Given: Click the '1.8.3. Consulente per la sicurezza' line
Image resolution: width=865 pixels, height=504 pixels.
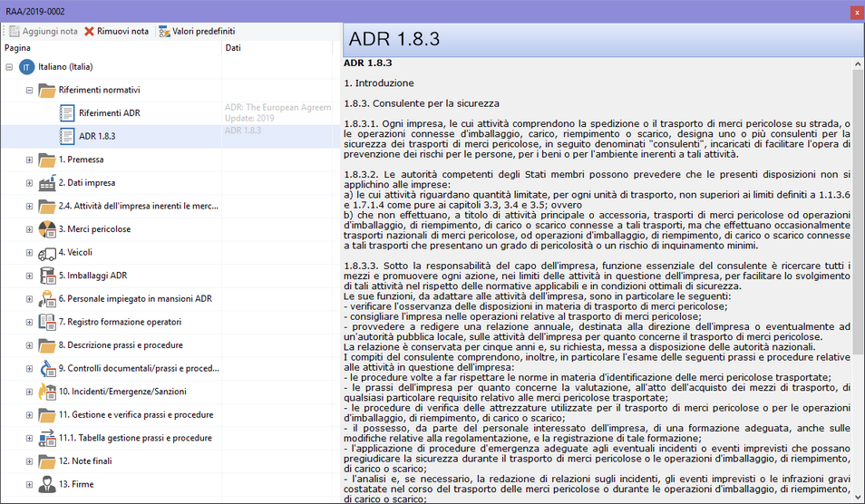Looking at the screenshot, I should 422,103.
